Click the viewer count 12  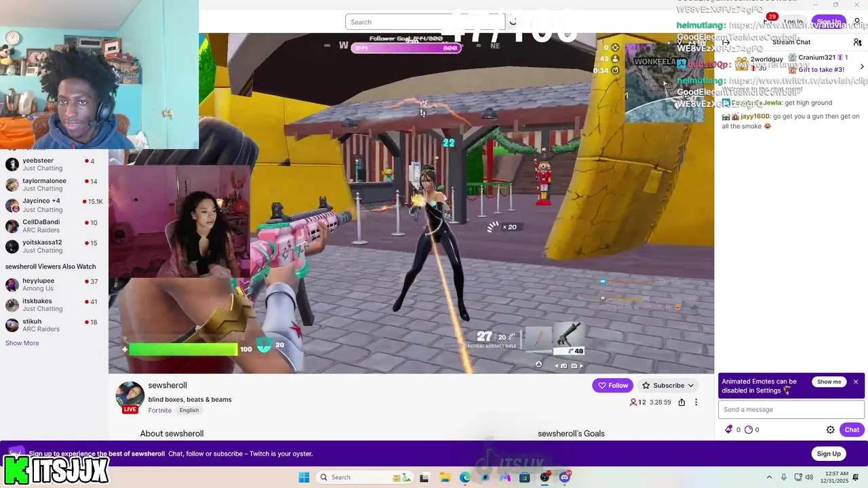(637, 402)
